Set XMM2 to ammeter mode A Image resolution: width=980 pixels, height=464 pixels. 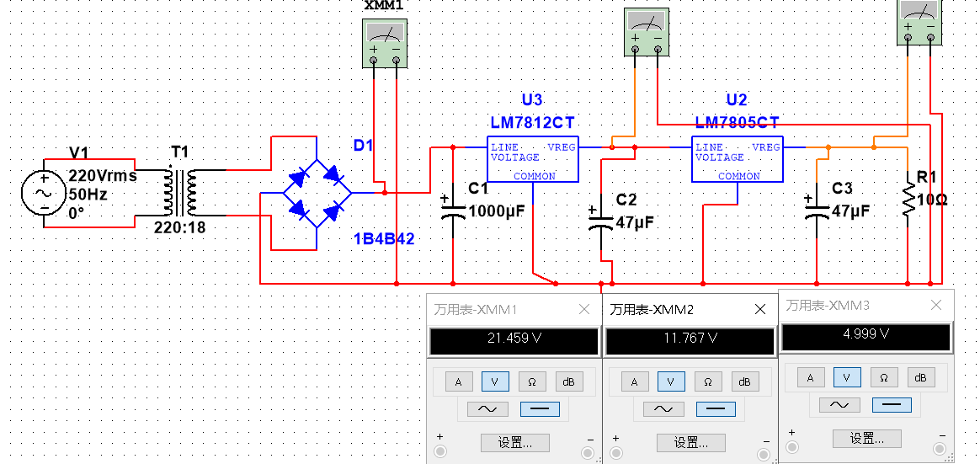pyautogui.click(x=634, y=381)
